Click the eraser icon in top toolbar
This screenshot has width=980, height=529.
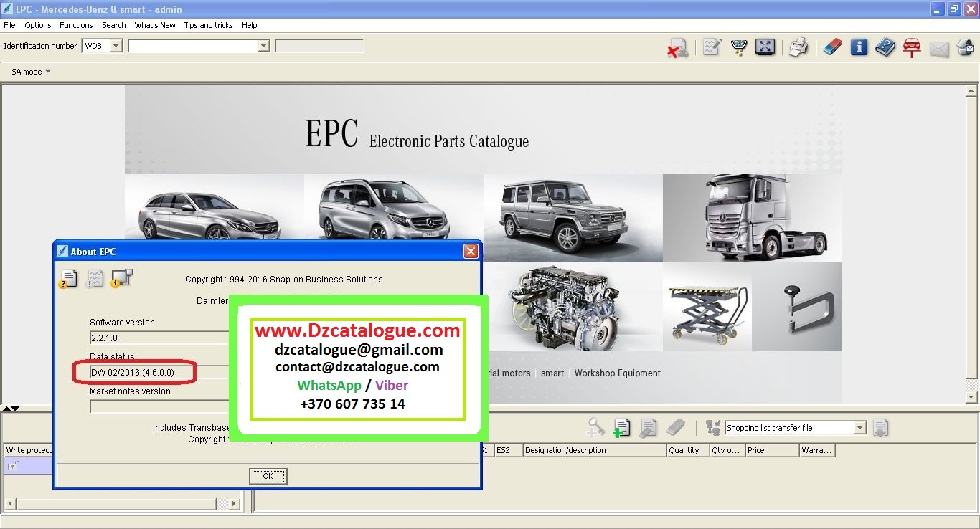point(832,47)
